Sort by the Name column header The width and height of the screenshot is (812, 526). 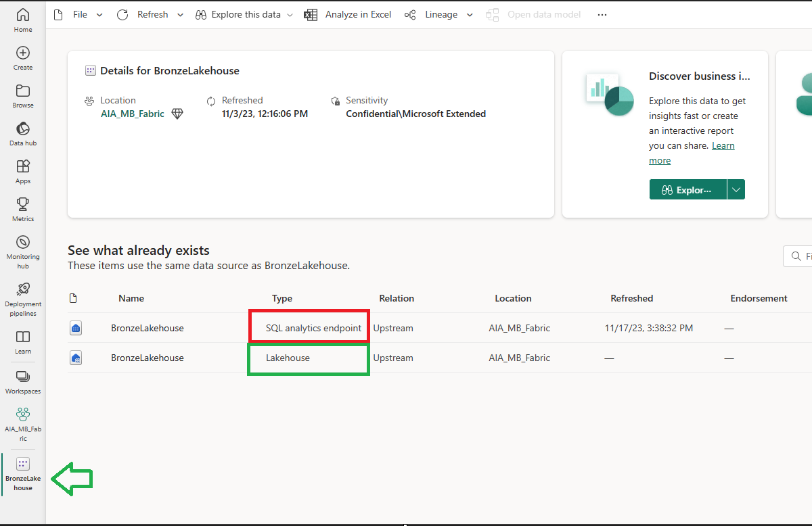point(131,298)
